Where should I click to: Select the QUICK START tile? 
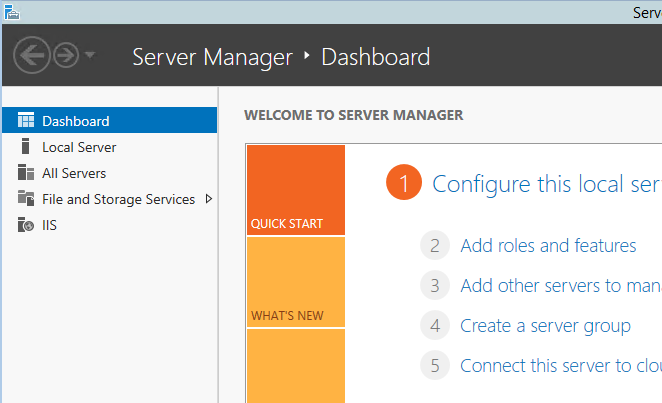tap(296, 190)
